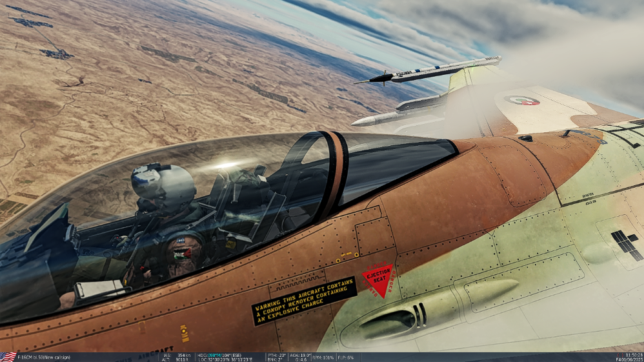The width and height of the screenshot is (644, 362).
Task: Click the roundel insignia on the wing
Action: [x=521, y=100]
